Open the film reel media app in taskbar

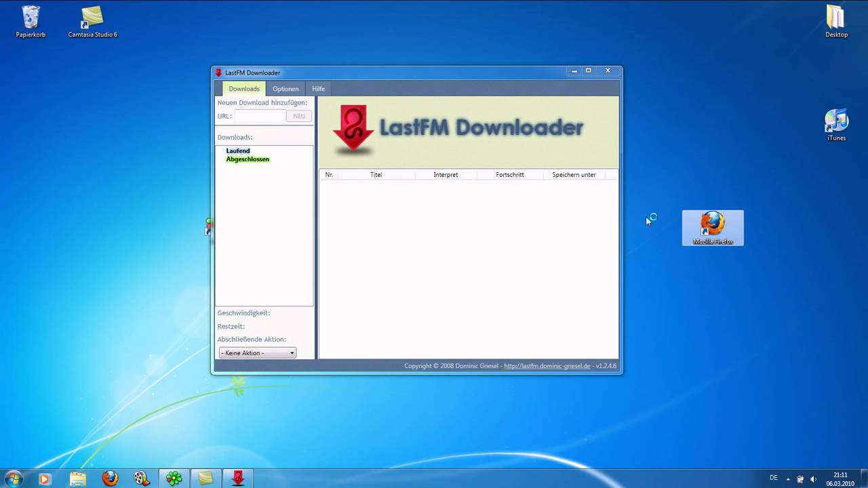coord(142,479)
